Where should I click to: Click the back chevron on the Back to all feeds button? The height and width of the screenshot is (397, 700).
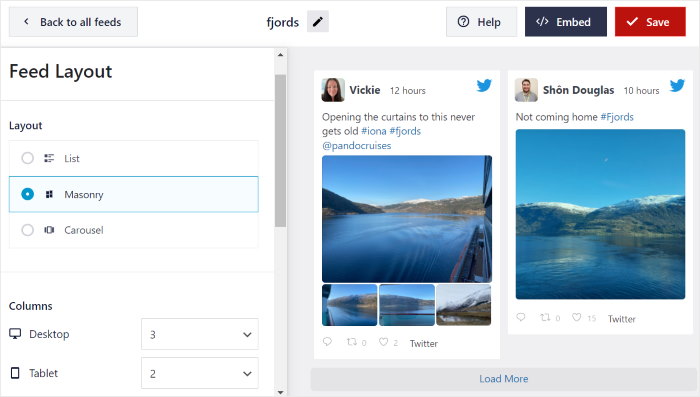26,21
